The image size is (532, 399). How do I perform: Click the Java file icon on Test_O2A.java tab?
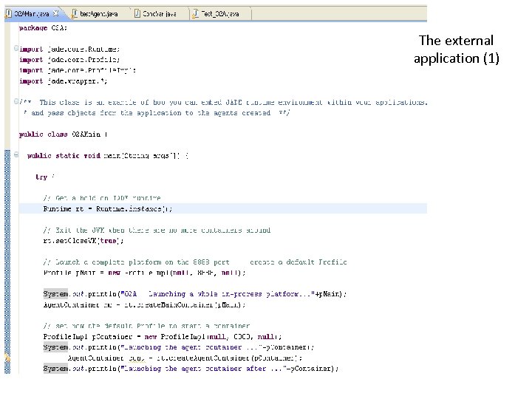pos(195,13)
